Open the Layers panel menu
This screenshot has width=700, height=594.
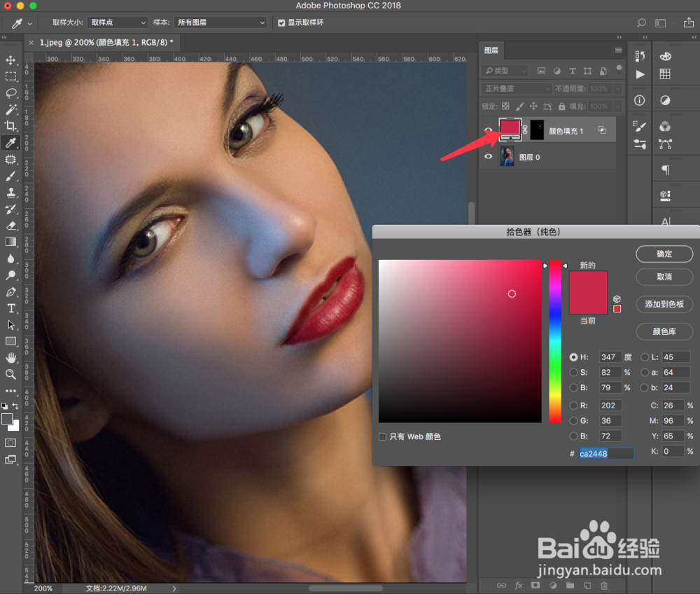point(618,50)
